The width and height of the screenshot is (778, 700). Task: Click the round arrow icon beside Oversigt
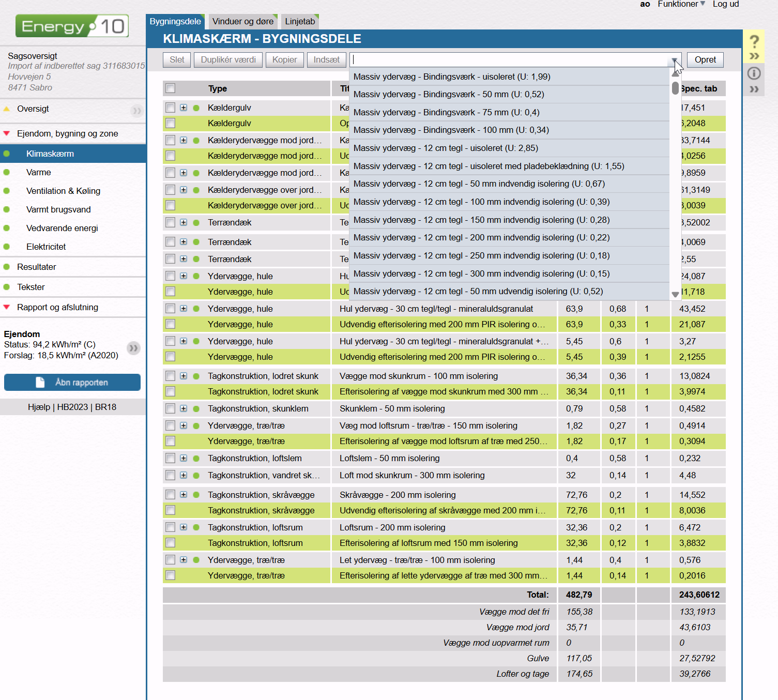[136, 110]
